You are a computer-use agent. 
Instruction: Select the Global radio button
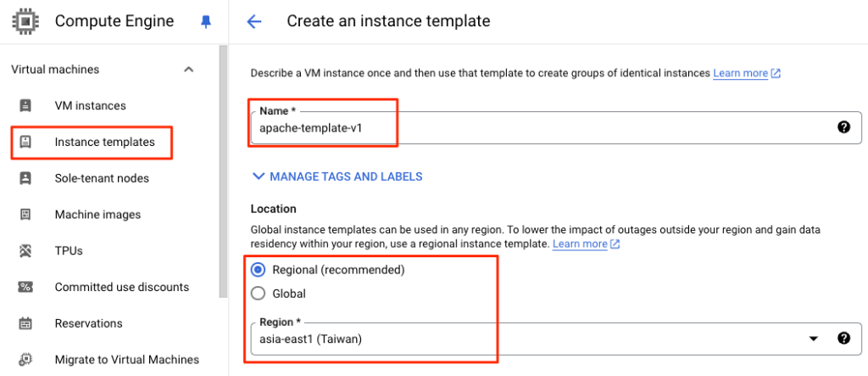pyautogui.click(x=258, y=294)
